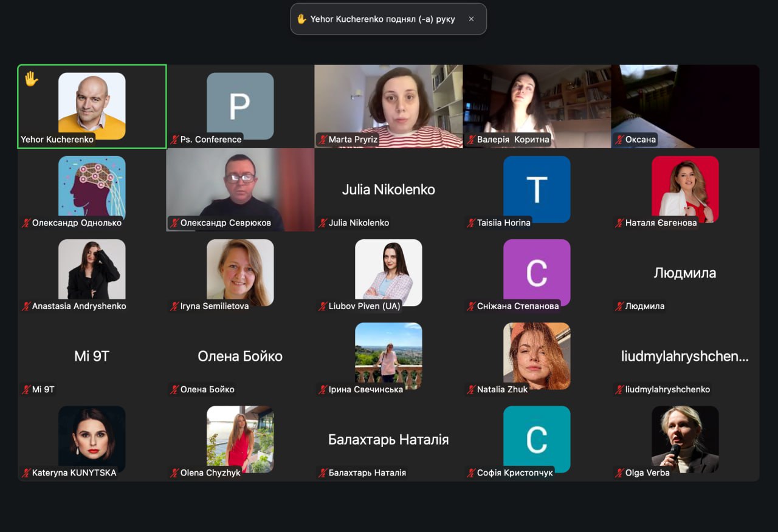The image size is (778, 532).
Task: Click muted mic icon beside Mi 9T label
Action: pyautogui.click(x=26, y=389)
